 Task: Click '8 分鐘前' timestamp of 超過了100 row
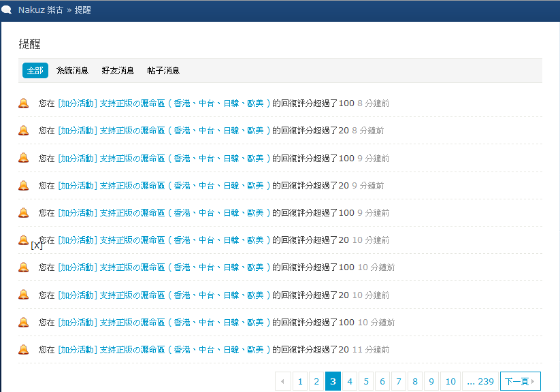(373, 103)
